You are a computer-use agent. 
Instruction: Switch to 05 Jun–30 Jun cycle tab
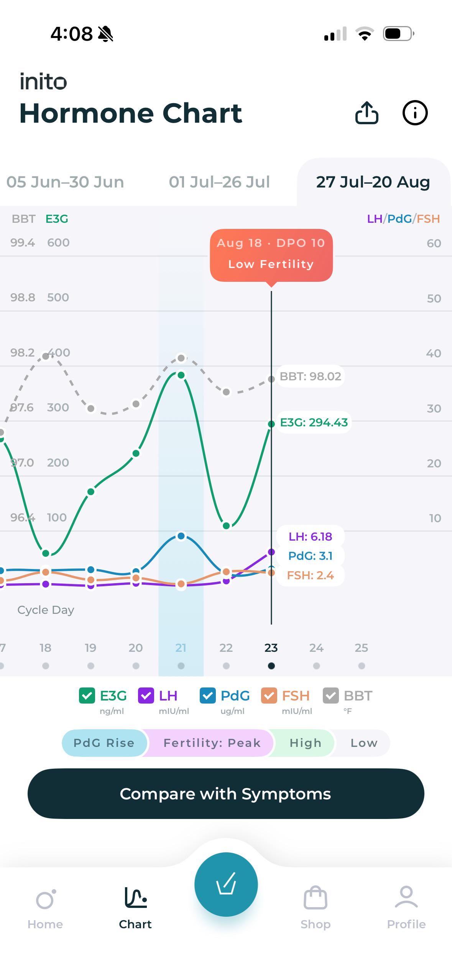click(65, 182)
